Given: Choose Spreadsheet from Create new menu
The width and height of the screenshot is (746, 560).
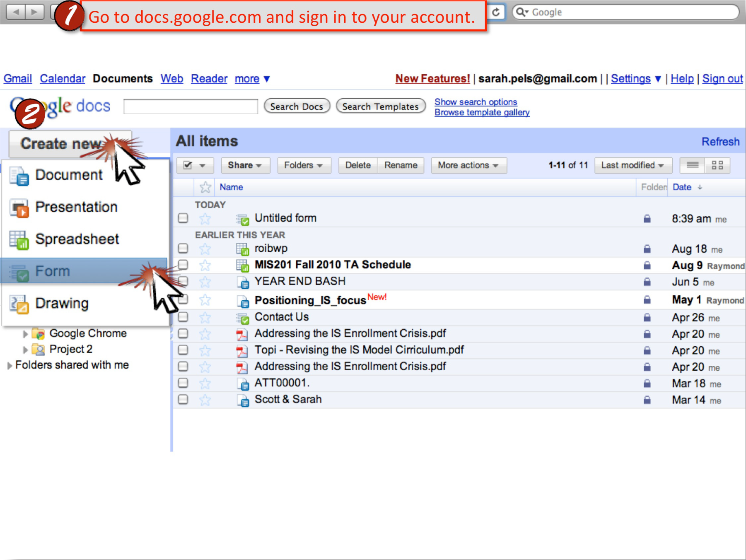Looking at the screenshot, I should pyautogui.click(x=85, y=239).
